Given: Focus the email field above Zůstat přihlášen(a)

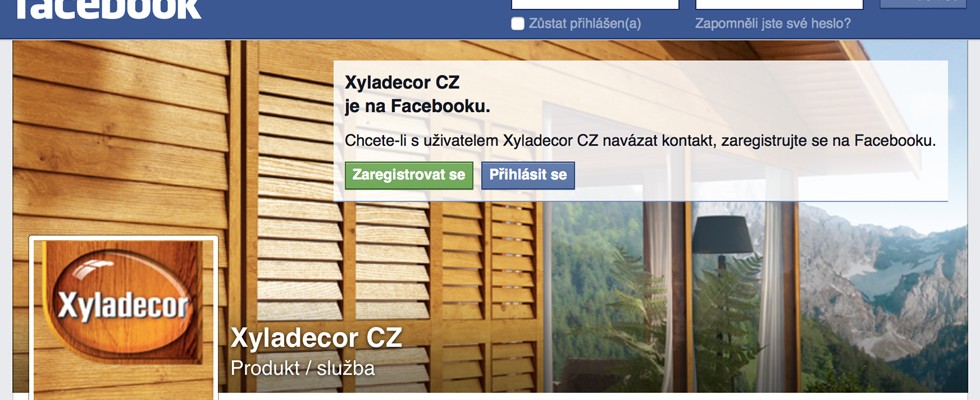Looking at the screenshot, I should pos(595,4).
